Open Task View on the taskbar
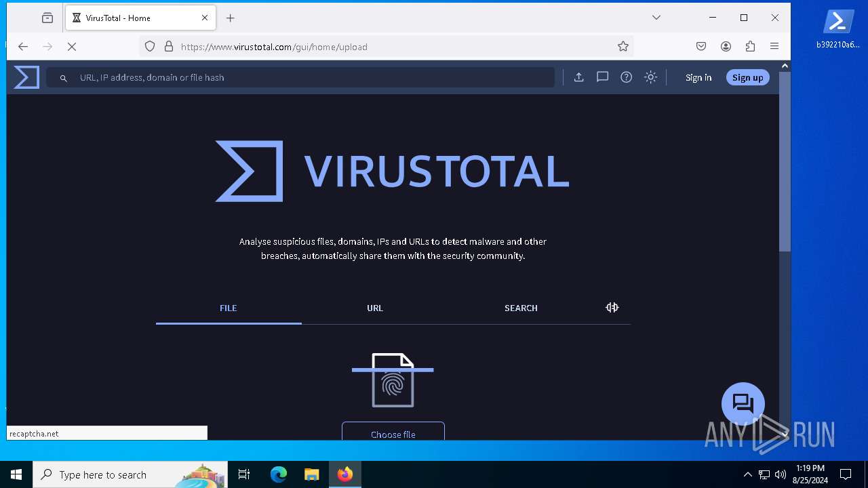This screenshot has width=868, height=488. [x=244, y=474]
